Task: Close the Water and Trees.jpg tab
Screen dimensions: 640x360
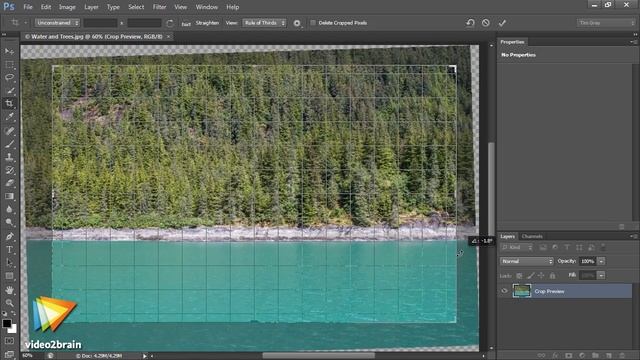Action: [x=168, y=37]
